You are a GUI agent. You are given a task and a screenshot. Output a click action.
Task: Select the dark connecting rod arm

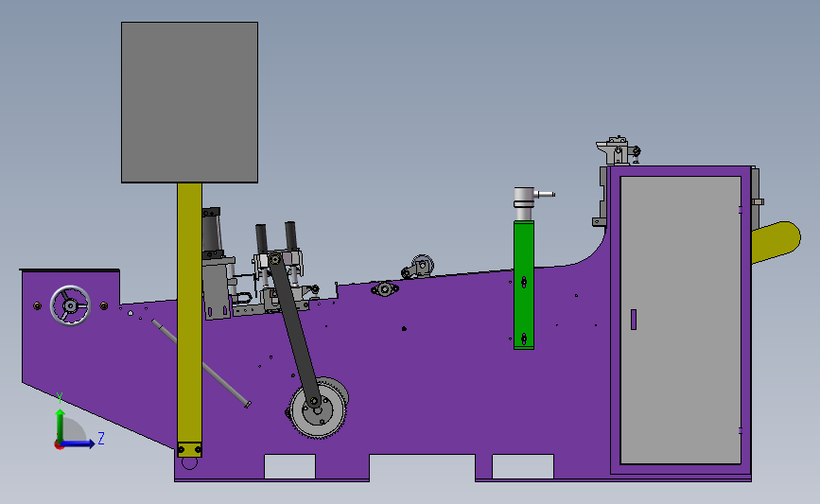tap(294, 330)
